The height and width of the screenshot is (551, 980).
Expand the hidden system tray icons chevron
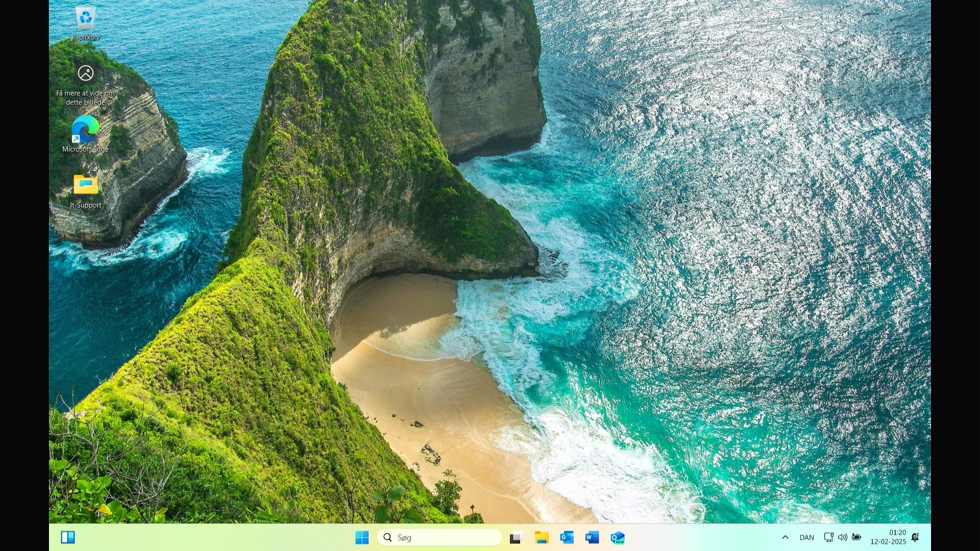786,537
